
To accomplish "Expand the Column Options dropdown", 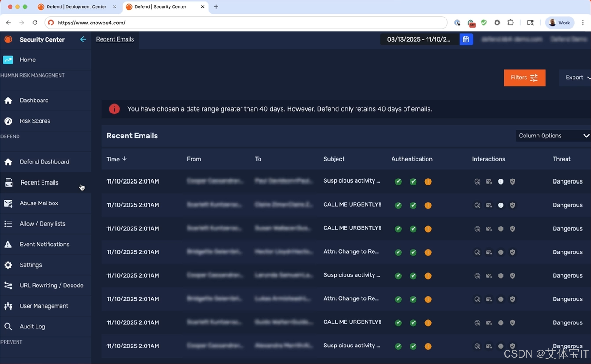I will [553, 136].
